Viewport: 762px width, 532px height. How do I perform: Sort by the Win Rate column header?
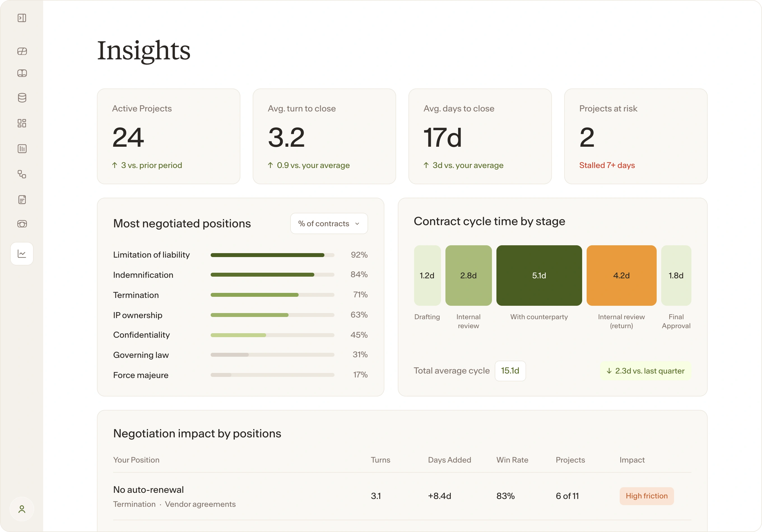(x=512, y=460)
